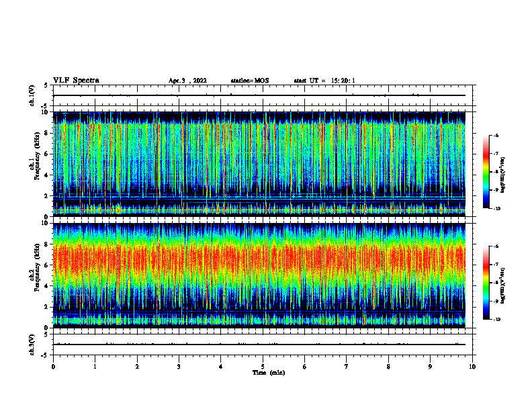The width and height of the screenshot is (532, 411).
Task: Click the '2' kHz tick of ch.2 spectrogram
Action: (47, 307)
